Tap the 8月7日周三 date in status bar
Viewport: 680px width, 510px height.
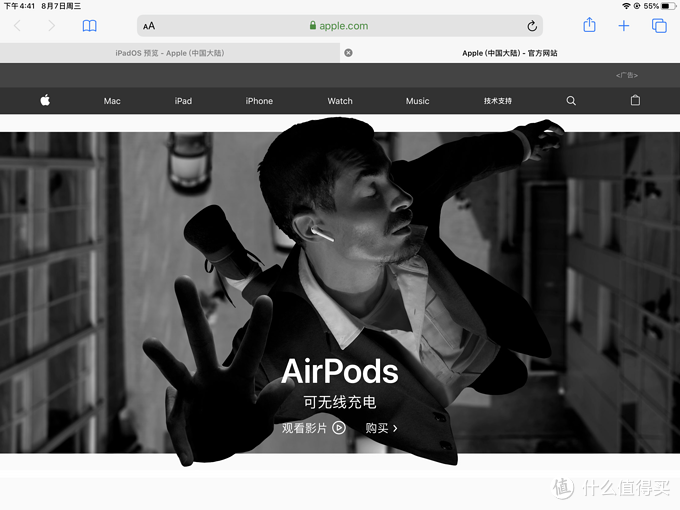click(61, 6)
